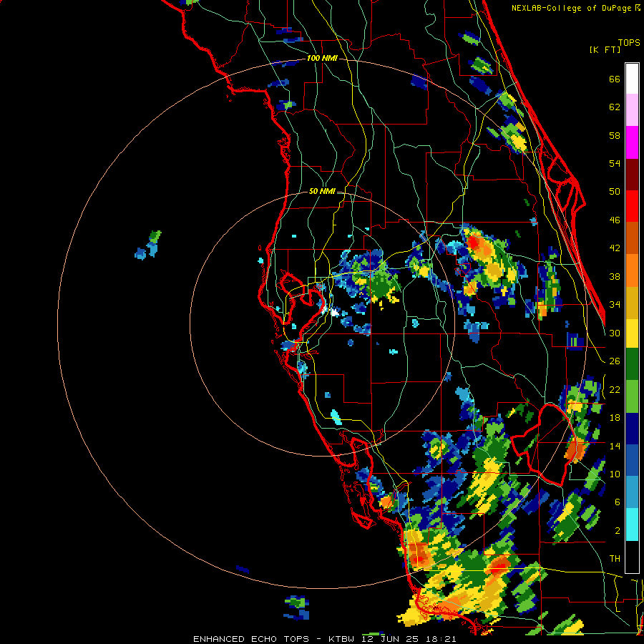
Task: Pick the bright red legend swatch
Action: (632, 206)
